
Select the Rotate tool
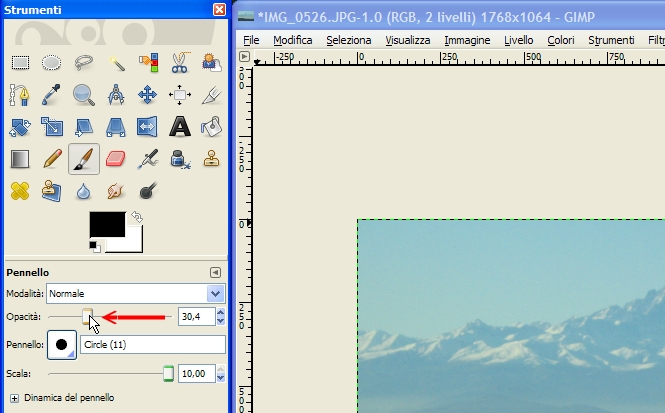tap(20, 127)
